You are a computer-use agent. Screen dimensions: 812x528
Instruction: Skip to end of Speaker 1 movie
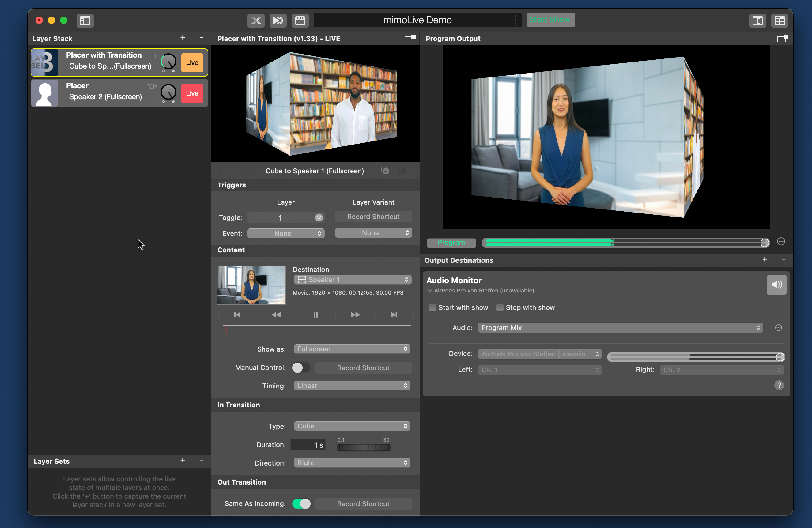[x=394, y=315]
